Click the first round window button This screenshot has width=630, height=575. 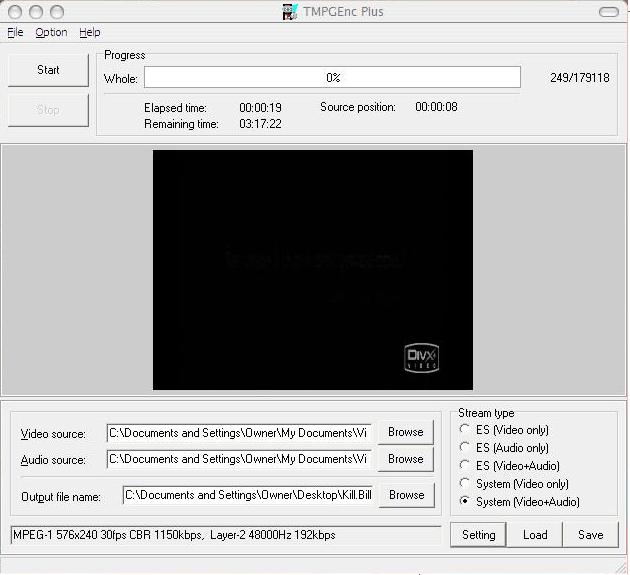(x=15, y=12)
